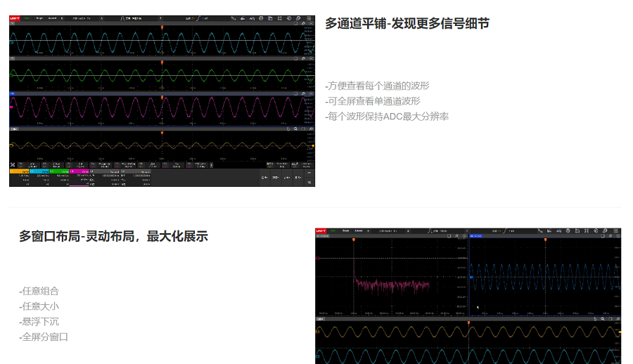The height and width of the screenshot is (364, 633).
Task: Select the magenta channel 4 color badge
Action: pos(80,171)
